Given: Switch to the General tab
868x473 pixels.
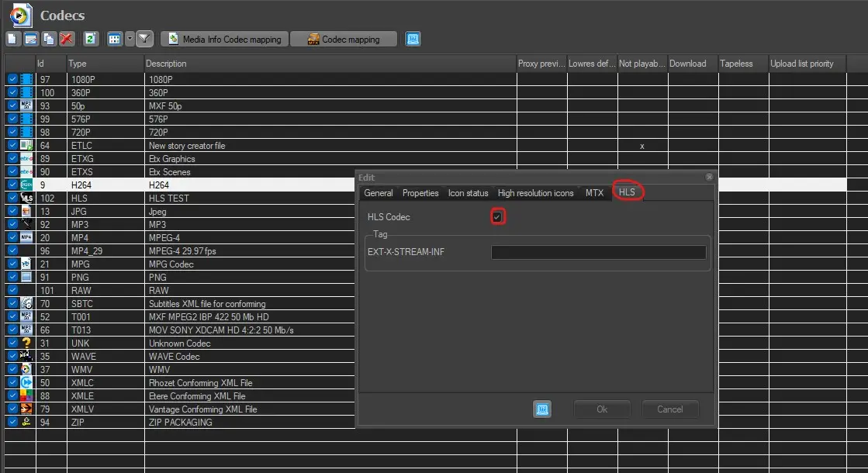Looking at the screenshot, I should [x=379, y=193].
